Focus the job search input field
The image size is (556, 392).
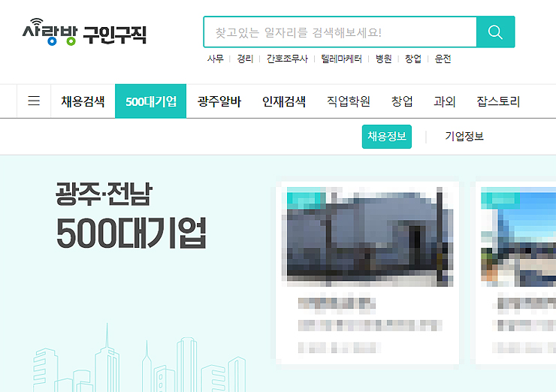point(340,32)
